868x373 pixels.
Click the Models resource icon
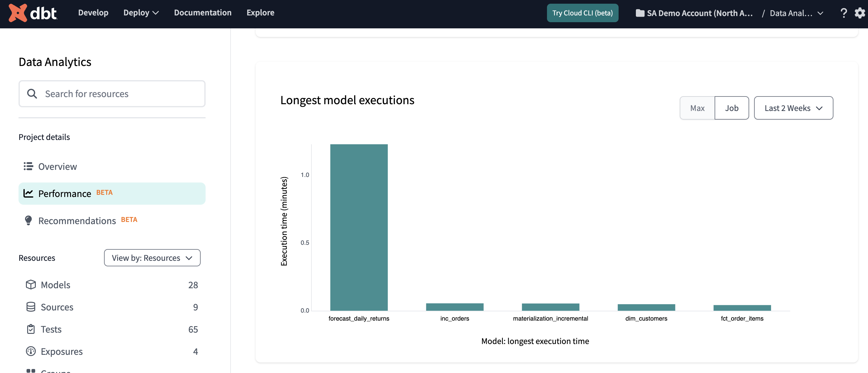pos(30,284)
